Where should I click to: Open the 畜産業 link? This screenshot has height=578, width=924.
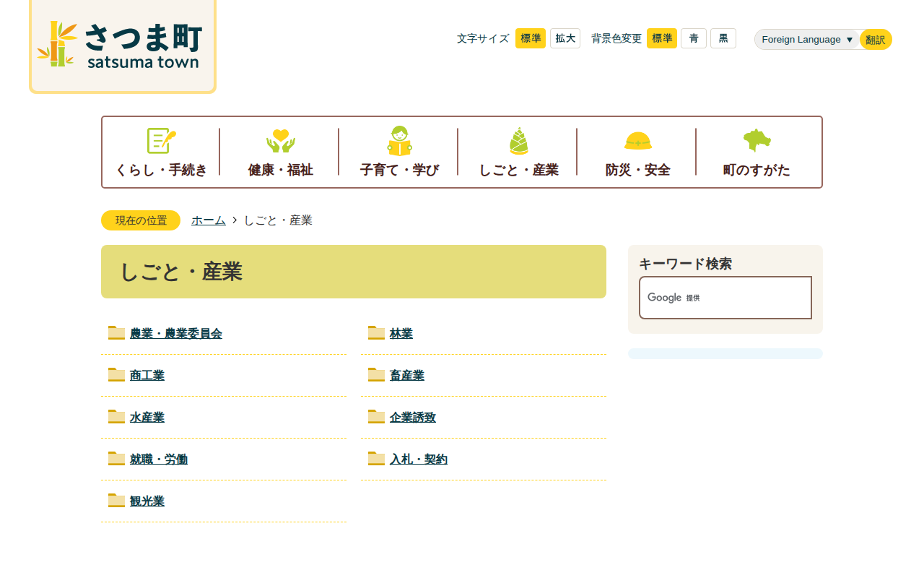tap(407, 376)
